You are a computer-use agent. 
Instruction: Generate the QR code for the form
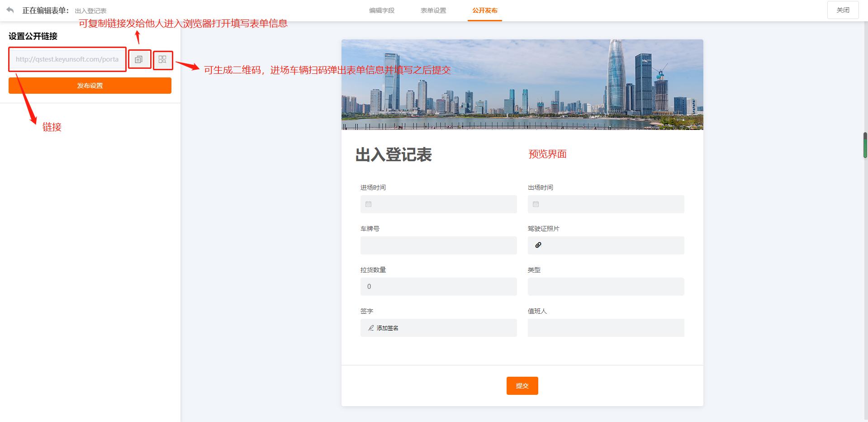[163, 59]
